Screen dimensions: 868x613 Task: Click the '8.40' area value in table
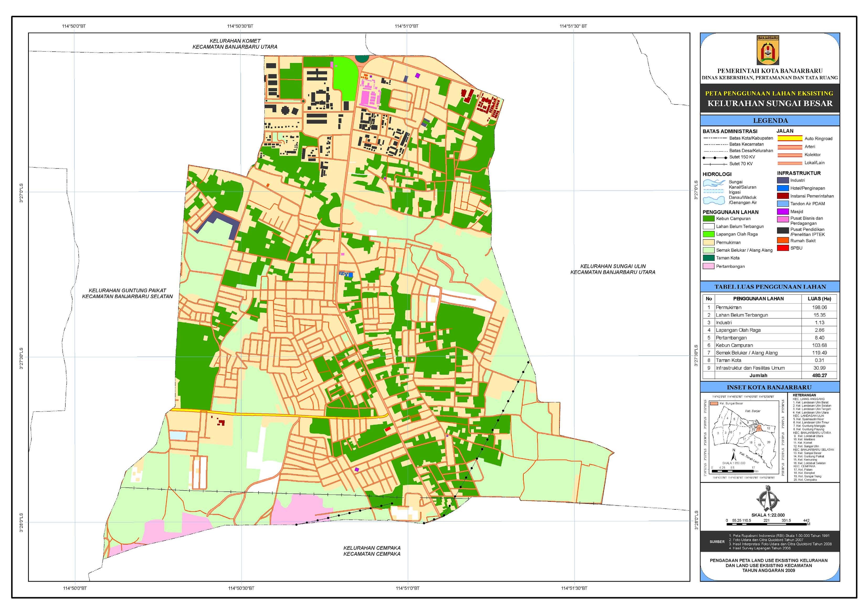tap(819, 338)
